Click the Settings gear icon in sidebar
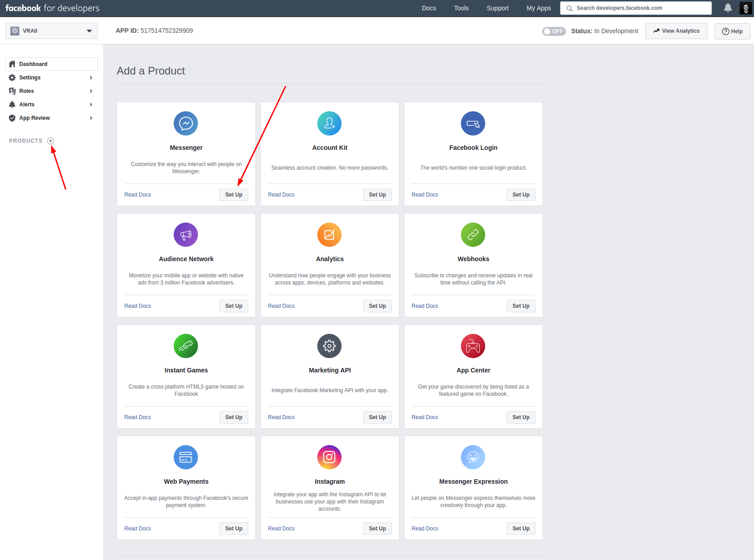Viewport: 754px width, 560px height. [x=12, y=78]
